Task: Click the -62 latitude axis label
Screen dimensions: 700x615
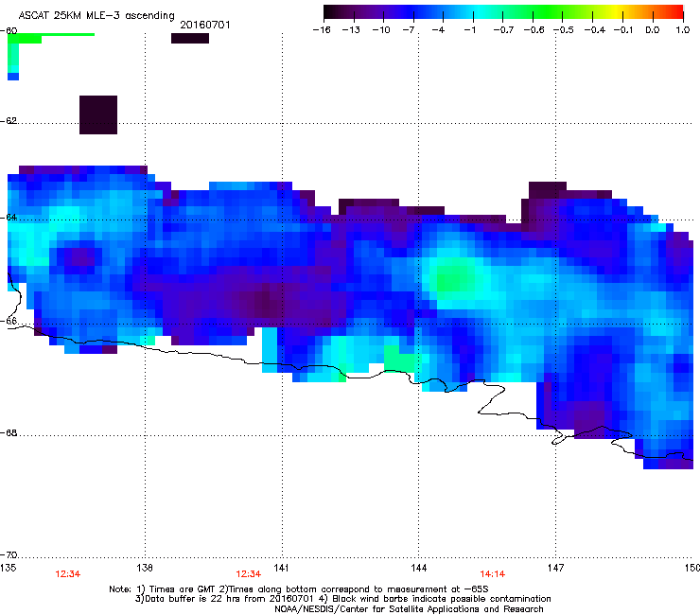Action: pyautogui.click(x=9, y=121)
